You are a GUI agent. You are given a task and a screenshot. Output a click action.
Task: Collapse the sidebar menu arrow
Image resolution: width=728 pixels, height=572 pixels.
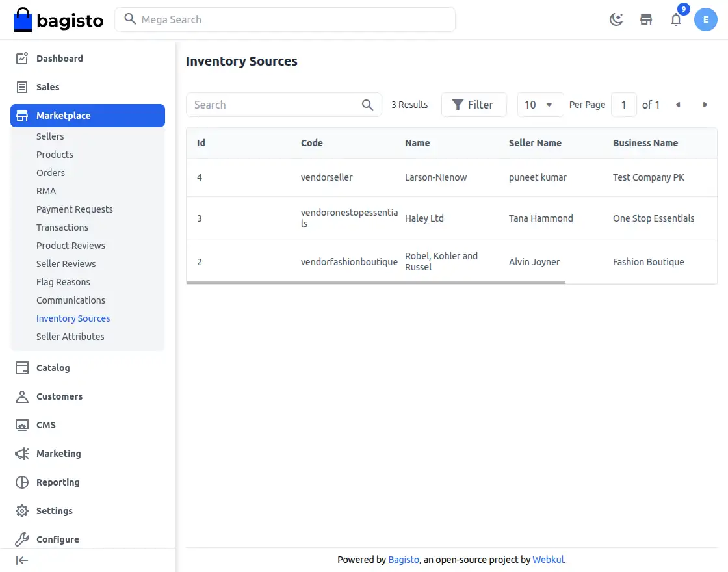click(x=22, y=560)
